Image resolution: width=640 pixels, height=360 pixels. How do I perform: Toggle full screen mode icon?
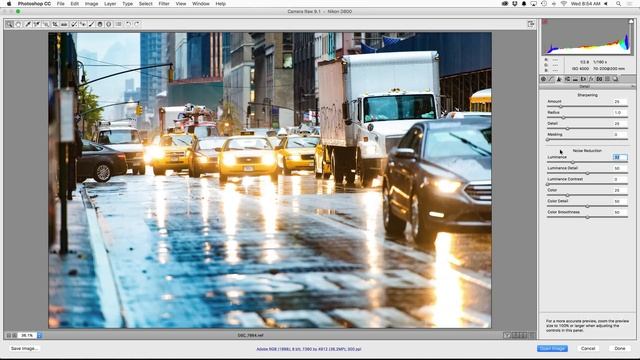(531, 24)
